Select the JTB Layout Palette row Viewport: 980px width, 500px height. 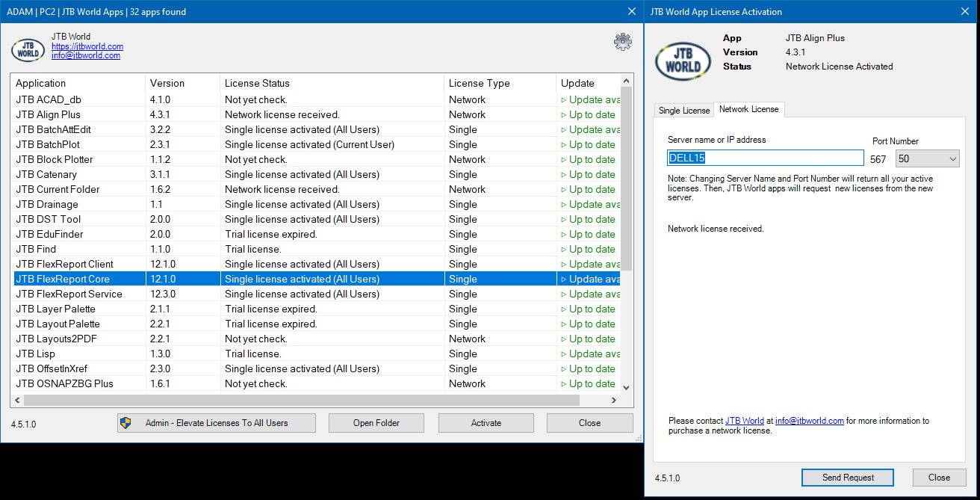pos(316,324)
